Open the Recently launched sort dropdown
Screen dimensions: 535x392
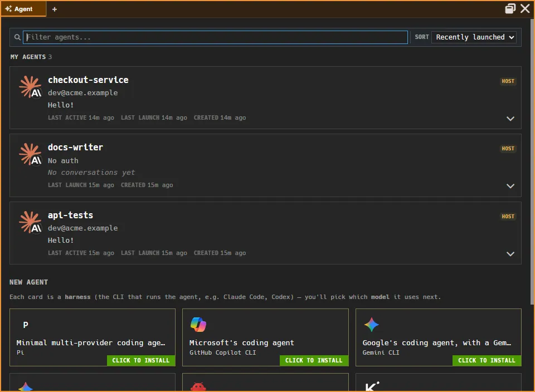[474, 37]
